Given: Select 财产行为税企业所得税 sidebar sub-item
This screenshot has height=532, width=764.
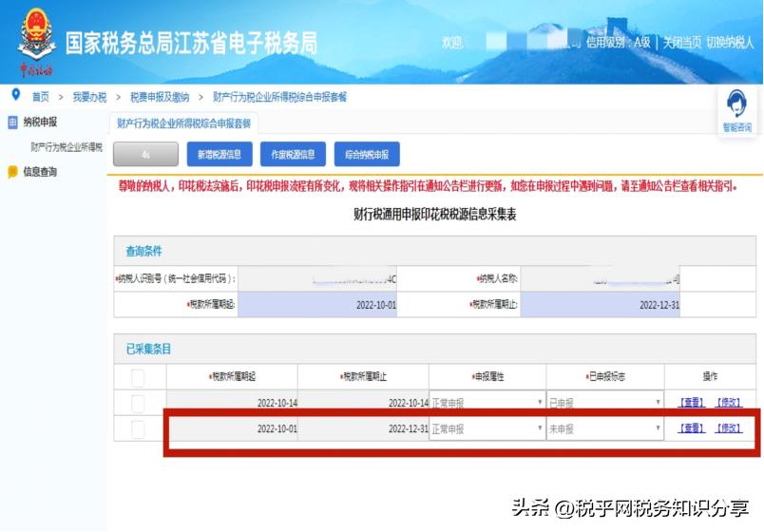Looking at the screenshot, I should [x=67, y=147].
